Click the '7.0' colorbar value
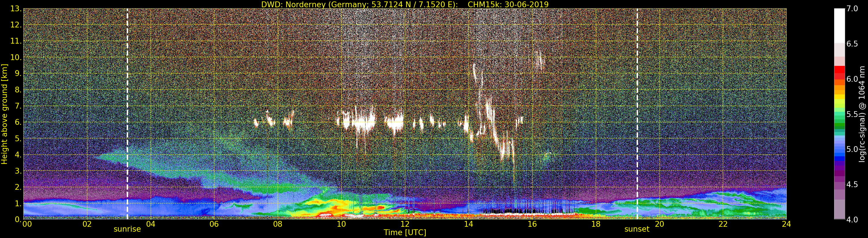 852,9
